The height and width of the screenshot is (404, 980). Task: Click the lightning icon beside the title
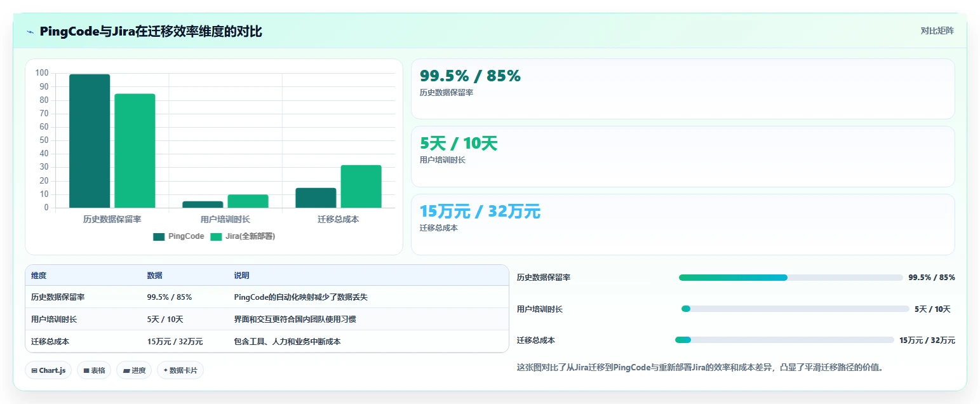point(30,32)
